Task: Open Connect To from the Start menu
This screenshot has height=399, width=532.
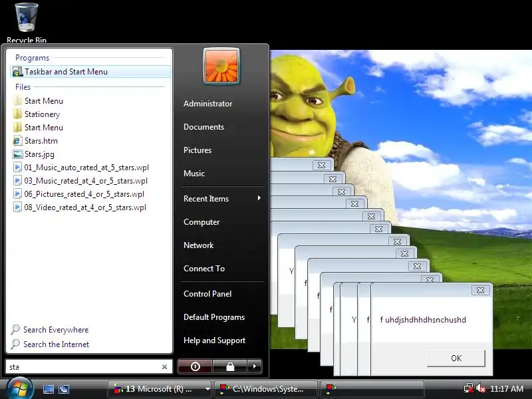Action: pyautogui.click(x=204, y=269)
